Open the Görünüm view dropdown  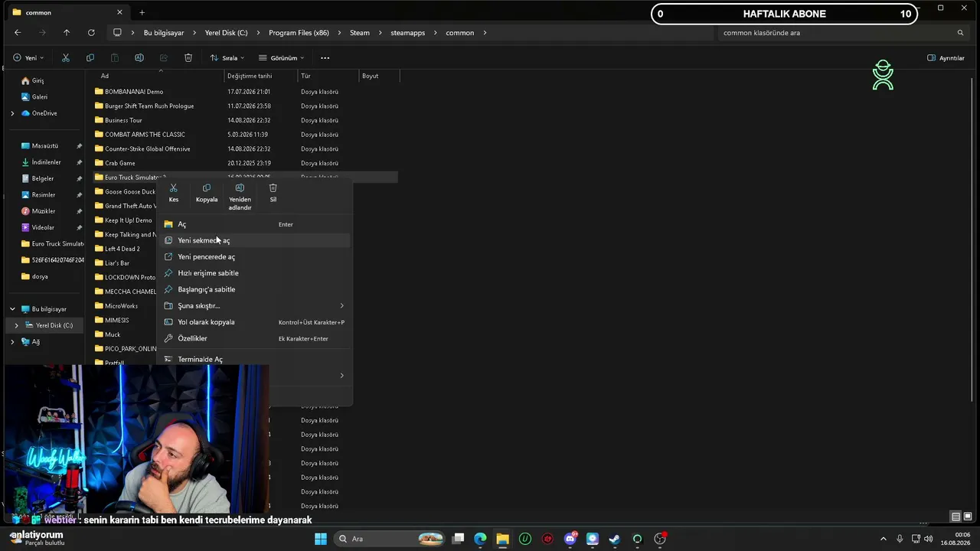[281, 58]
